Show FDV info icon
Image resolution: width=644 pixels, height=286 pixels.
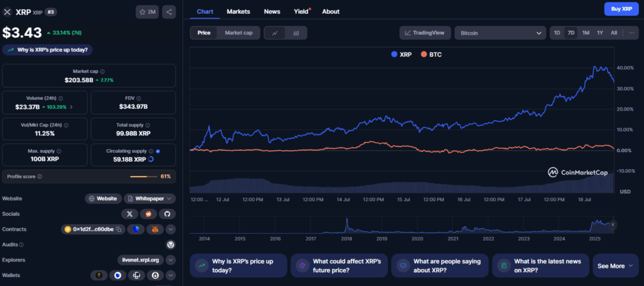click(139, 99)
